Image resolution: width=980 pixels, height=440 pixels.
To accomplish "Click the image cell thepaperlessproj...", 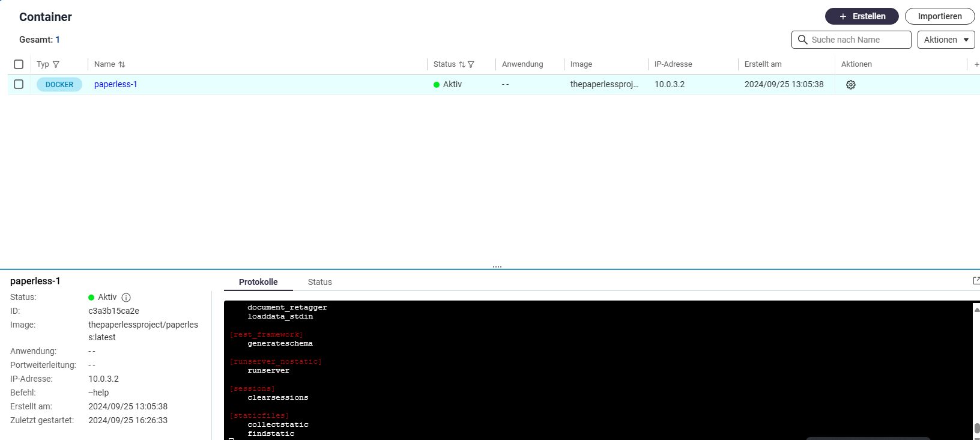I will point(604,84).
